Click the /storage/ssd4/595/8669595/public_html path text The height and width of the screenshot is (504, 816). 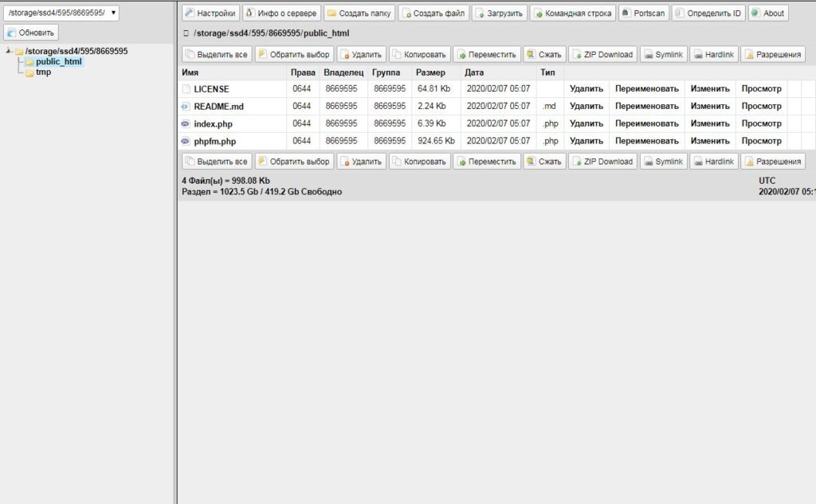pos(271,33)
